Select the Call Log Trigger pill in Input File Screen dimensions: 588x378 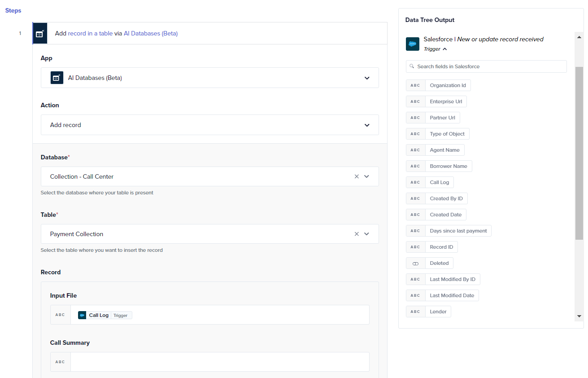point(105,315)
